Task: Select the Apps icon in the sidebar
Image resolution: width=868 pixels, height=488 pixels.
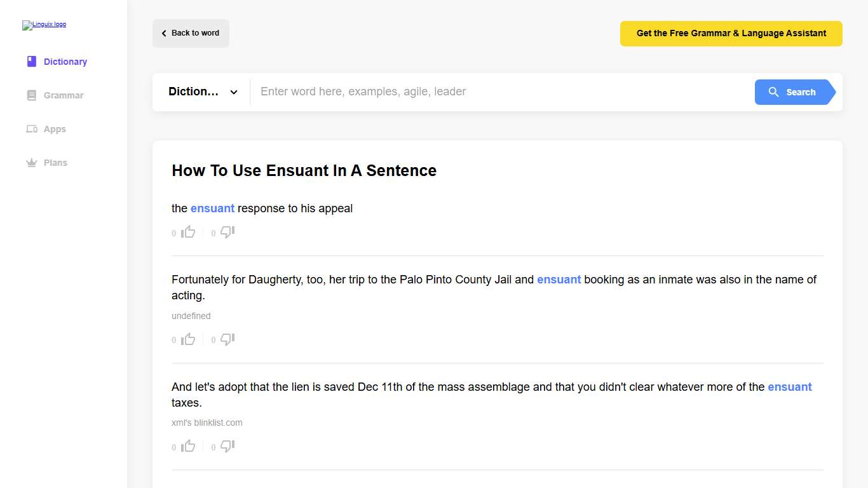Action: click(31, 128)
